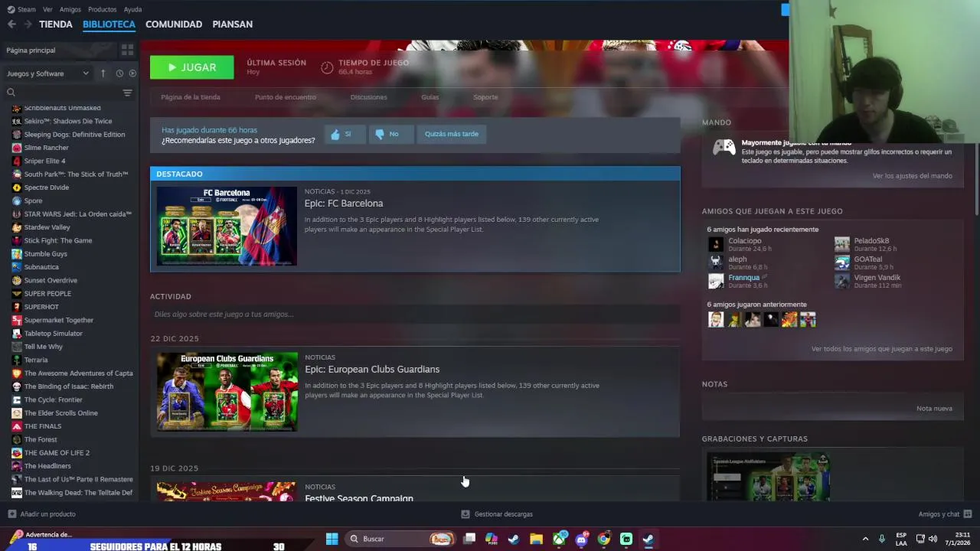The height and width of the screenshot is (551, 980).
Task: Go forward with the right arrow
Action: pyautogui.click(x=28, y=24)
